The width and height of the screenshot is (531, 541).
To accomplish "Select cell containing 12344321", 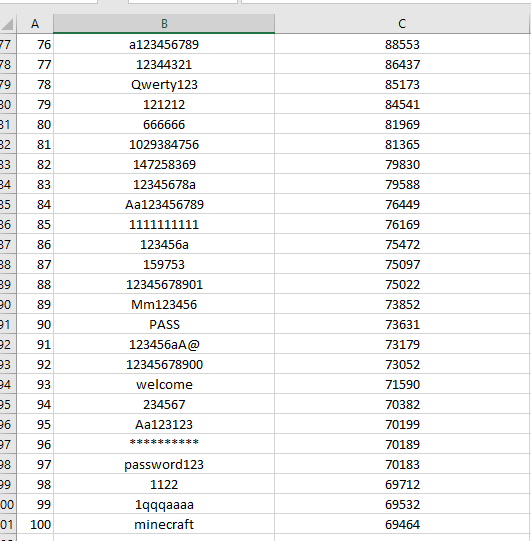I will [x=164, y=64].
